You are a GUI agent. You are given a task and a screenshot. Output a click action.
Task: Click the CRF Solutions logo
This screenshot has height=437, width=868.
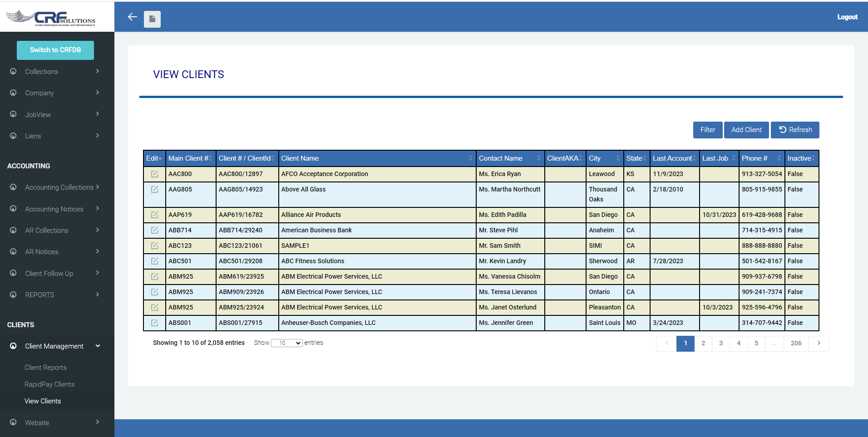[51, 17]
